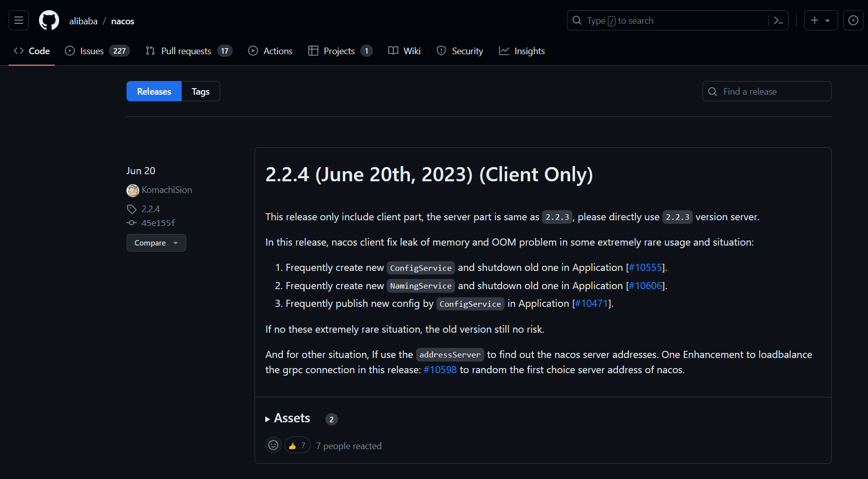Expand the Assets section
The height and width of the screenshot is (479, 868).
(287, 418)
